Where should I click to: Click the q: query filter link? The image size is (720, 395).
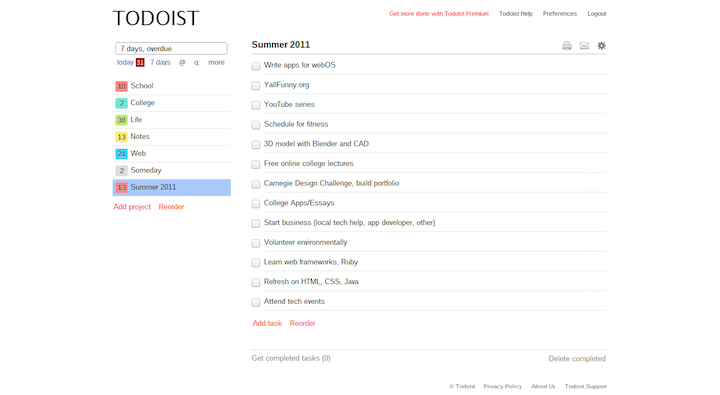[197, 62]
